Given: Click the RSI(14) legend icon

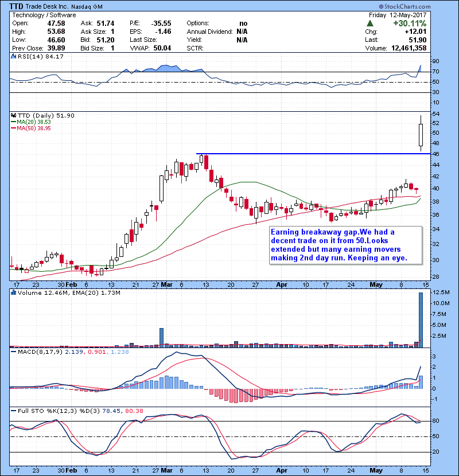Looking at the screenshot, I should point(13,56).
